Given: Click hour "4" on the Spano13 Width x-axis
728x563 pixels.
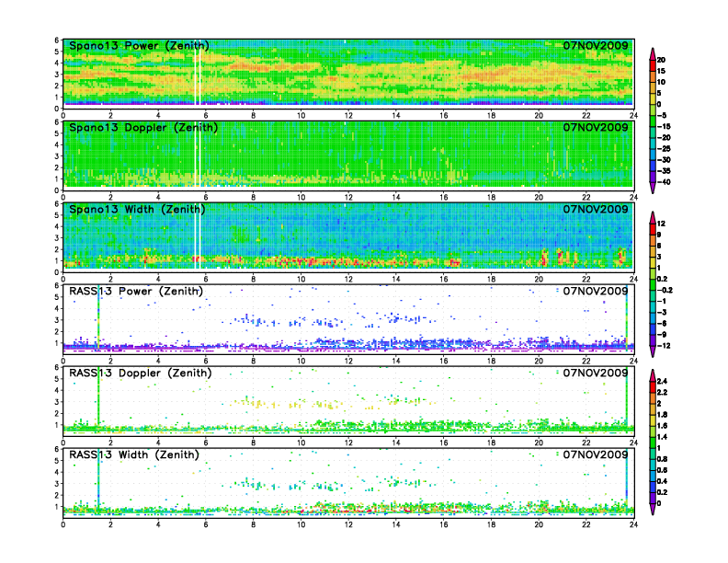Looking at the screenshot, I should (158, 279).
